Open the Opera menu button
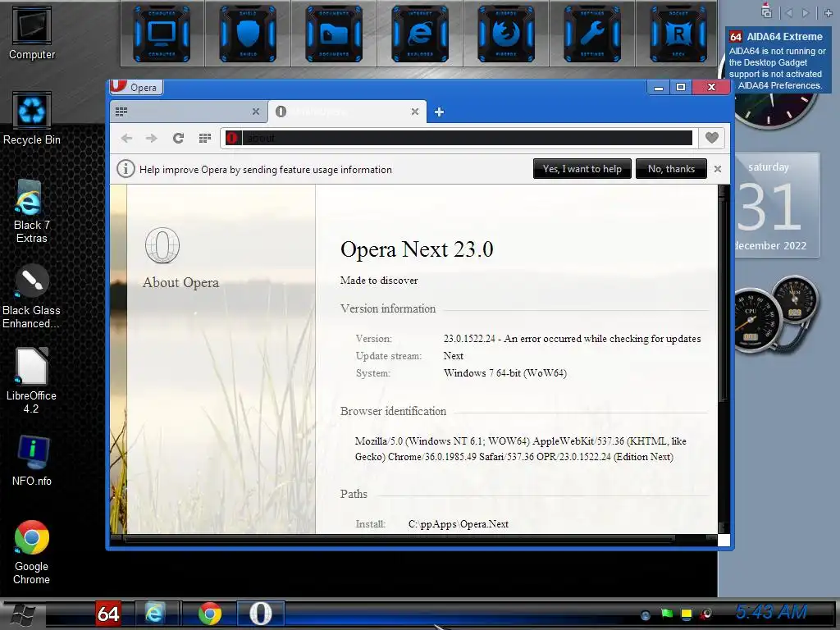This screenshot has width=840, height=630. tap(136, 87)
